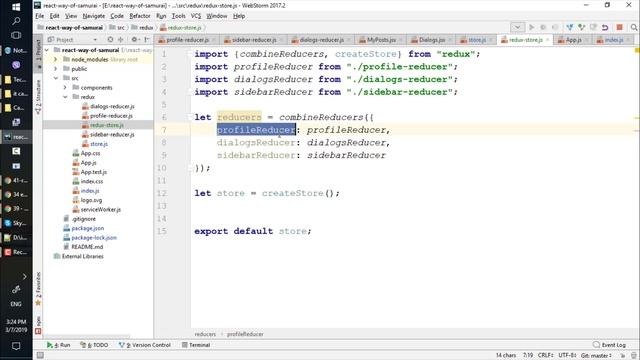The image size is (640, 360).
Task: Switch to dialogs-reducer.js editor tab
Action: pyautogui.click(x=321, y=40)
